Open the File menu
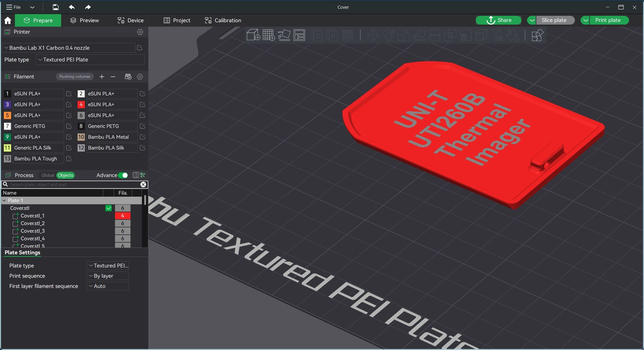Viewport: 644px width, 350px height. point(13,7)
